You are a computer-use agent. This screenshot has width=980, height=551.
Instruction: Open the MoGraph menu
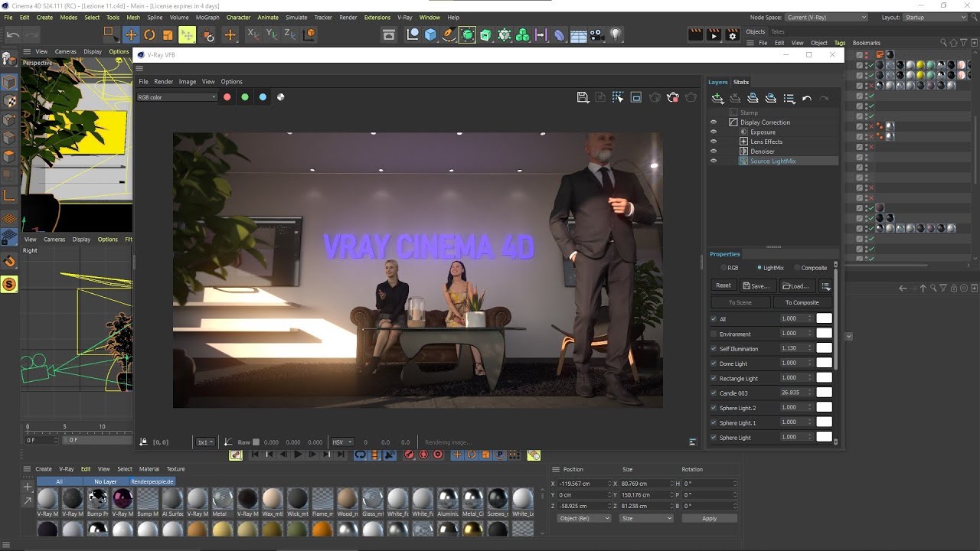tap(207, 17)
